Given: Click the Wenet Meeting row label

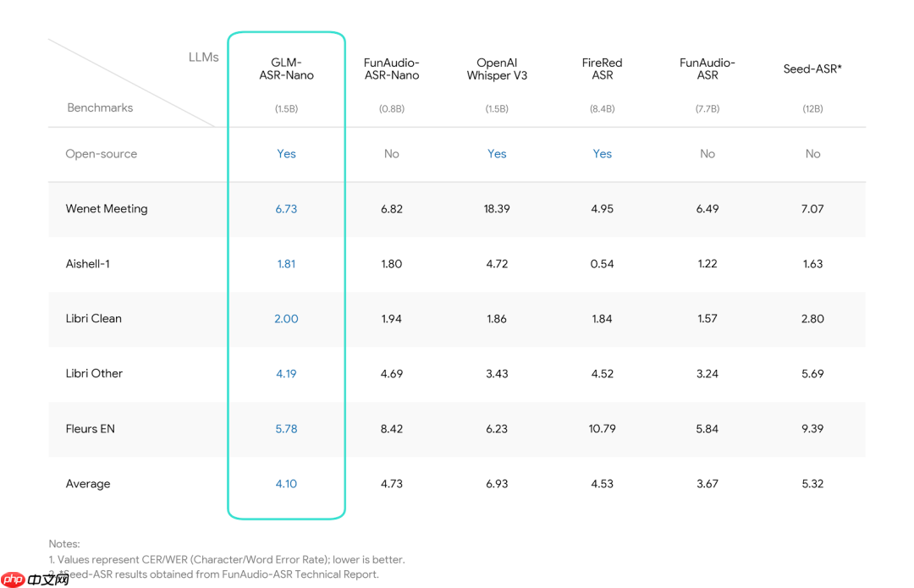Looking at the screenshot, I should [107, 209].
